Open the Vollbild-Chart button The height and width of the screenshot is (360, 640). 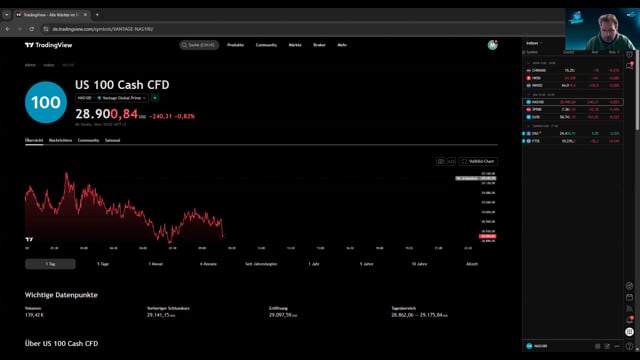tap(478, 162)
